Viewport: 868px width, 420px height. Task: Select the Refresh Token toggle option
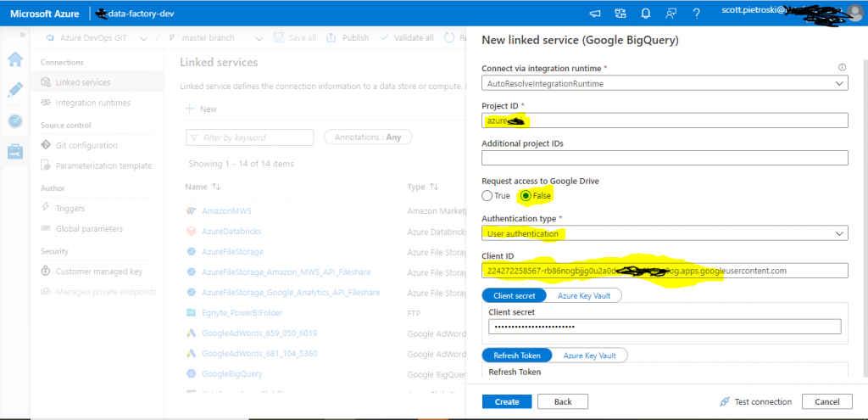coord(518,356)
